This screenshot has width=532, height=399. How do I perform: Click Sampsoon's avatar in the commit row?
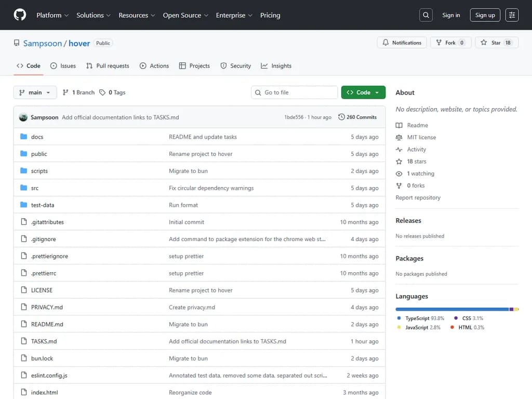coord(23,117)
